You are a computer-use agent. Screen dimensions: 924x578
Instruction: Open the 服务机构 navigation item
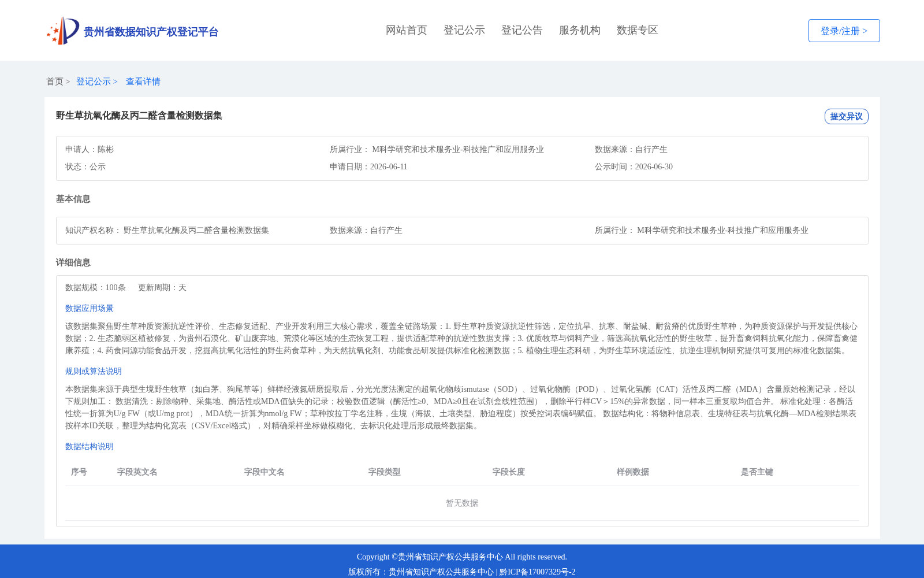click(x=580, y=30)
